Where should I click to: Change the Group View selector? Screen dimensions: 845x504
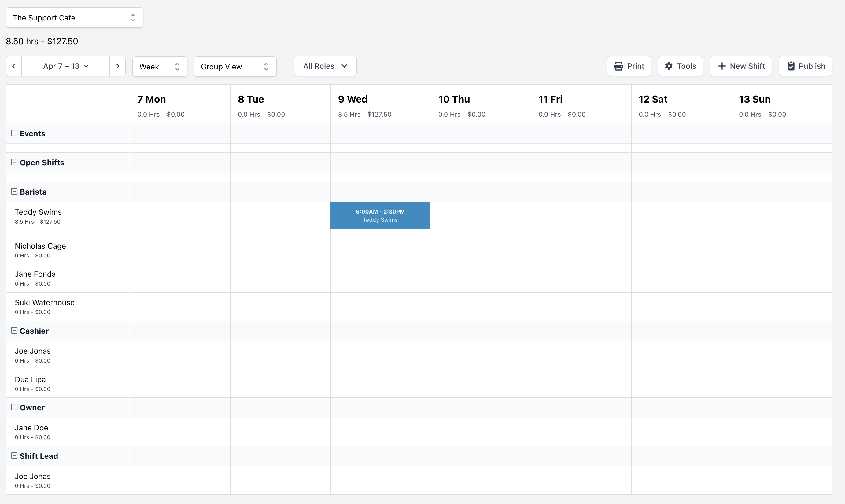[x=235, y=67]
